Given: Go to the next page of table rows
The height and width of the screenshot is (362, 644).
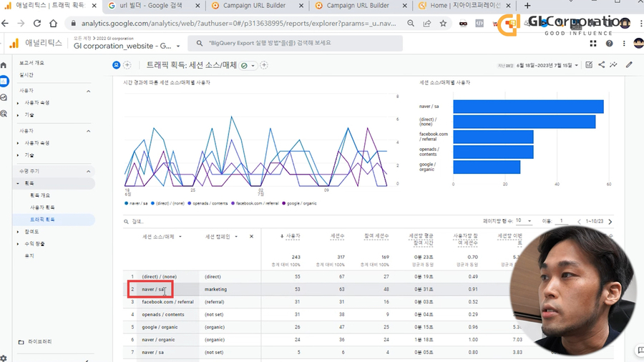Looking at the screenshot, I should [610, 222].
